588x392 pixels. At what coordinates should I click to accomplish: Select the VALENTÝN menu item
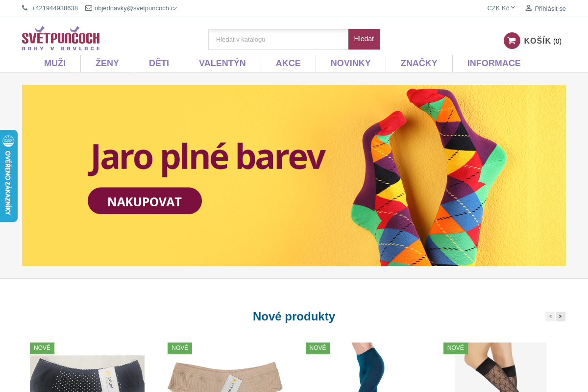coord(222,63)
